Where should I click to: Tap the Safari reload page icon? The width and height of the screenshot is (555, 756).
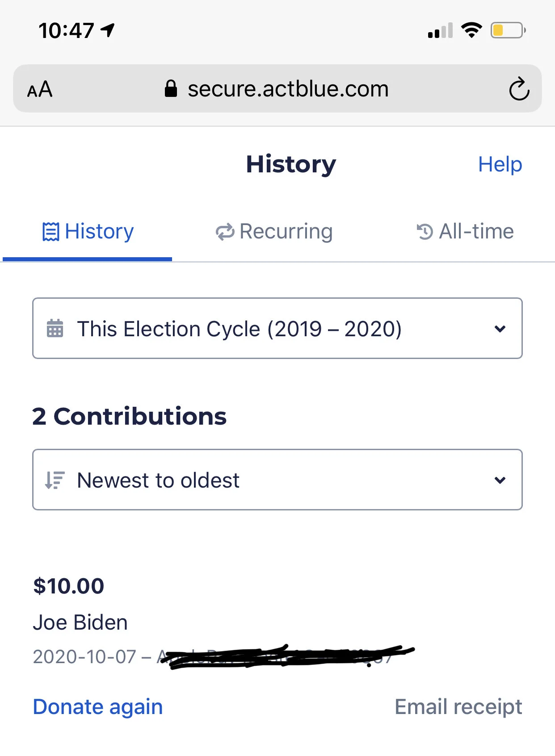(519, 89)
